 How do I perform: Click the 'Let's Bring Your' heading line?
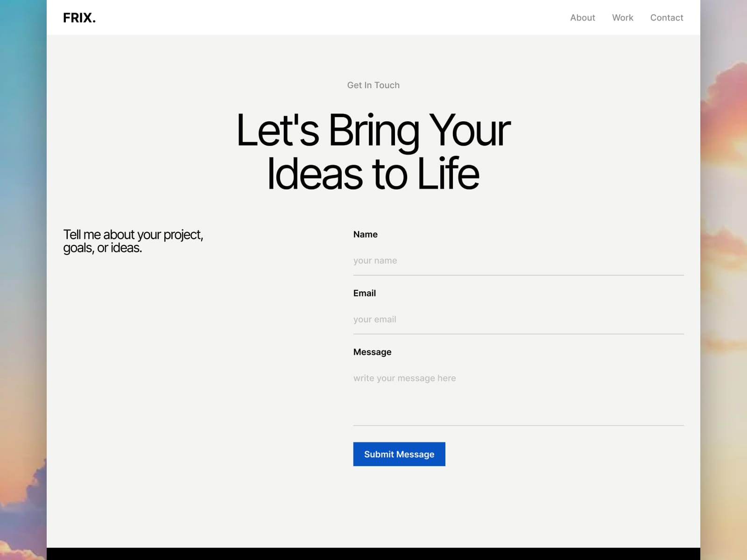(x=373, y=131)
